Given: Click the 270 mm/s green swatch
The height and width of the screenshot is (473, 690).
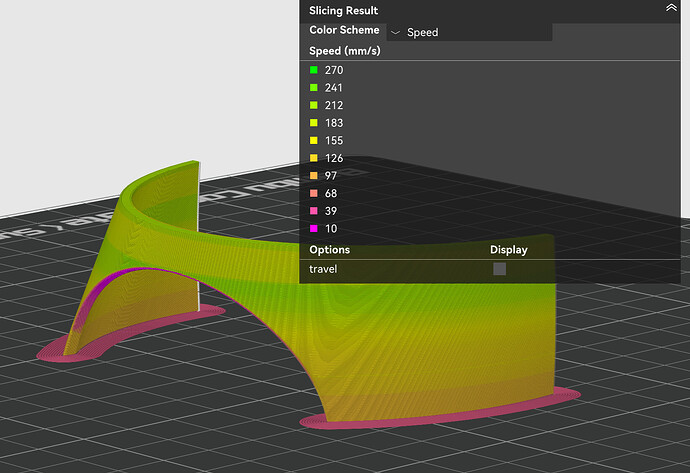Looking at the screenshot, I should coord(314,70).
